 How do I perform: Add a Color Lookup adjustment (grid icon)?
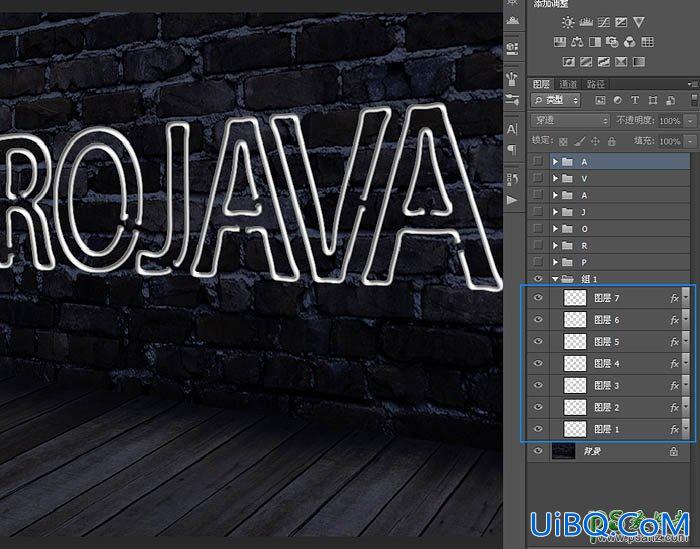click(x=647, y=42)
